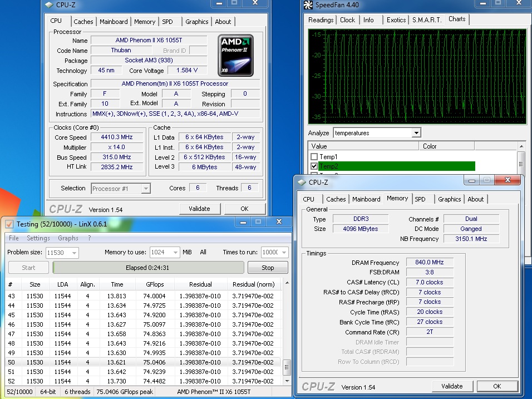The image size is (532, 399).
Task: Click the NB Frequency value 3150.1 MHz
Action: pos(471,239)
